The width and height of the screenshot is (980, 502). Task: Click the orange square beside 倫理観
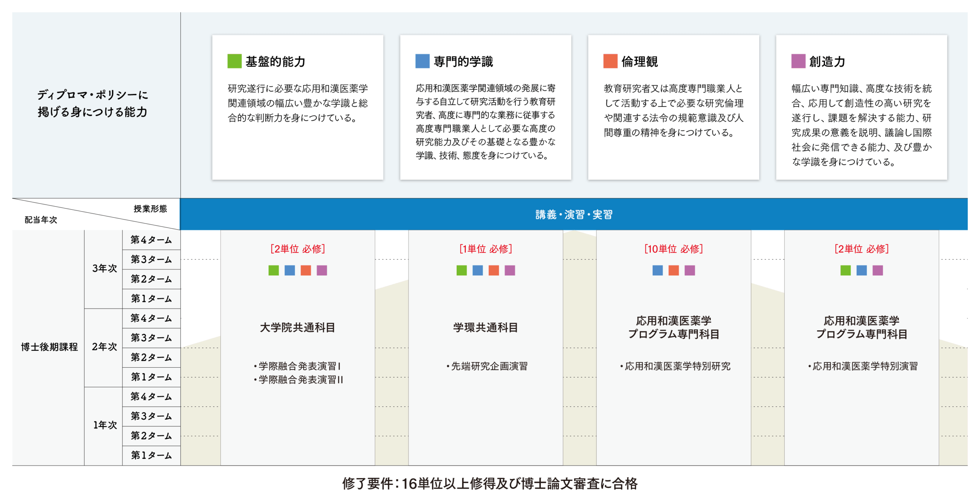click(610, 61)
